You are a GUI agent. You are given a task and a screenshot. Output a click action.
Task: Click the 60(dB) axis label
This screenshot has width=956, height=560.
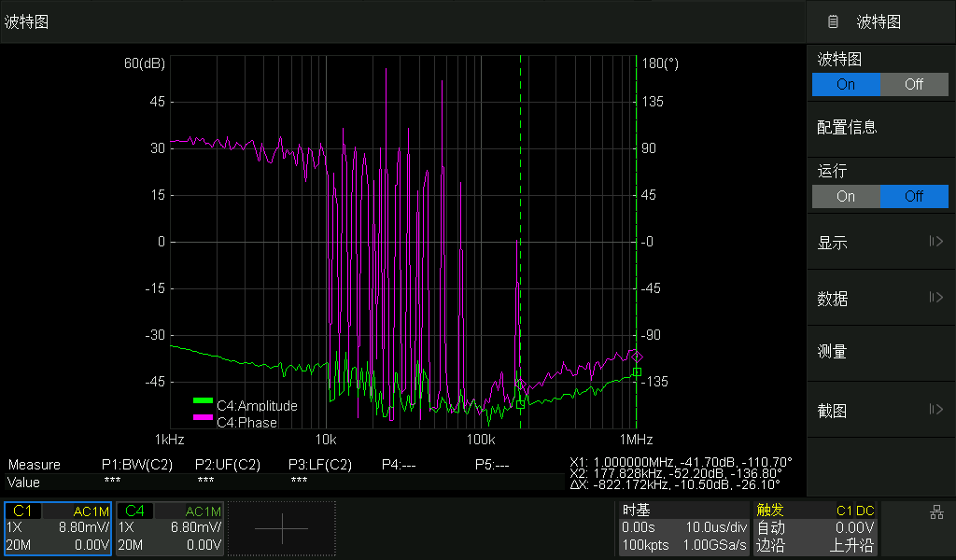click(x=145, y=63)
